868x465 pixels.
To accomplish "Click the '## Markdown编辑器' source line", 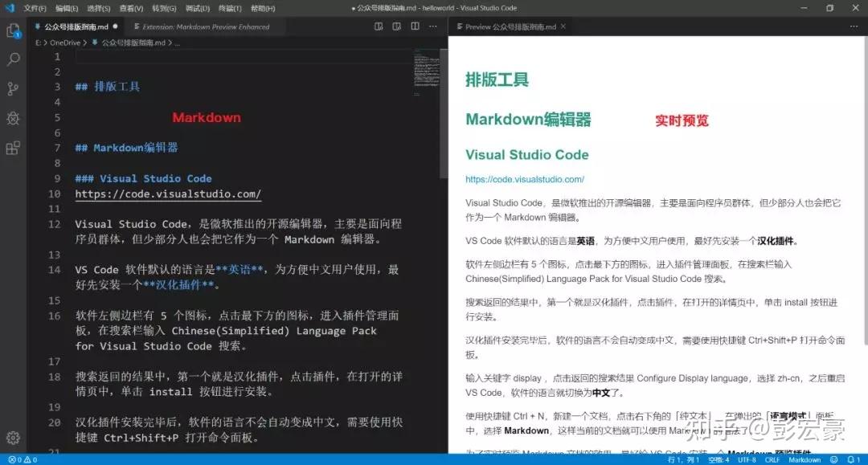I will tap(126, 148).
